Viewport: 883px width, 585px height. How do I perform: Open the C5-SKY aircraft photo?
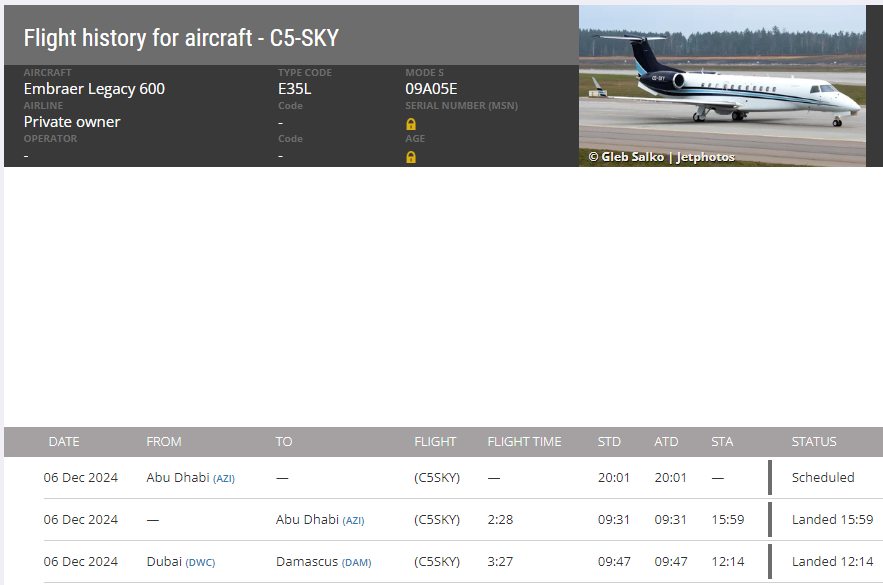click(x=722, y=86)
